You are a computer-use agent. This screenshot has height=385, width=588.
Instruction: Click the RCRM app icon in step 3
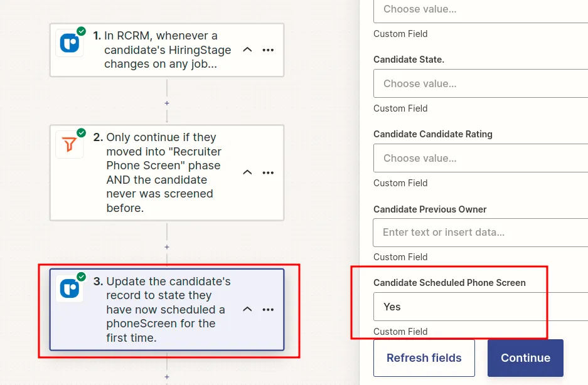69,288
